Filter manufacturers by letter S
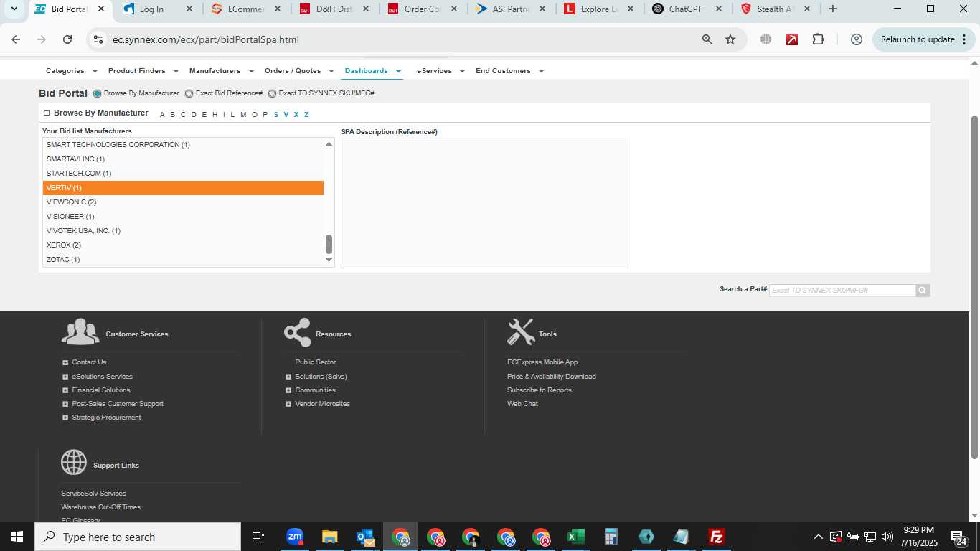The height and width of the screenshot is (551, 980). (276, 115)
